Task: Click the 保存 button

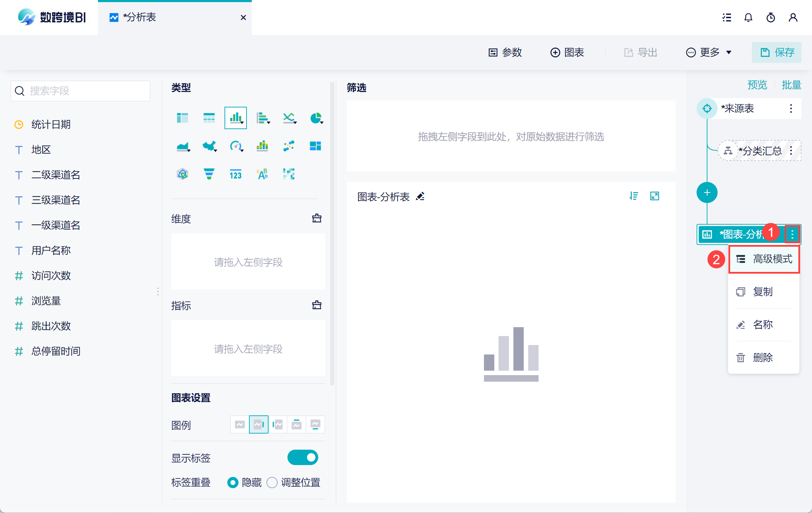Action: [776, 52]
